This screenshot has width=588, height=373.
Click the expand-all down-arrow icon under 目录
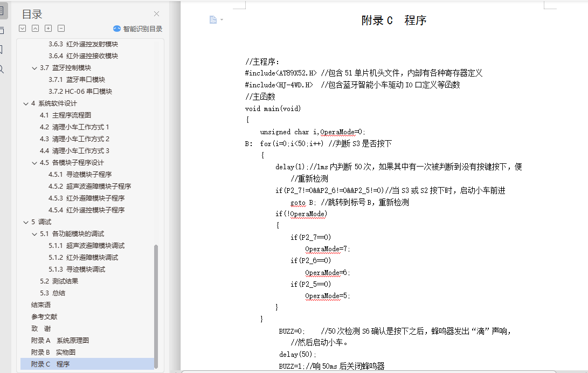coord(23,29)
